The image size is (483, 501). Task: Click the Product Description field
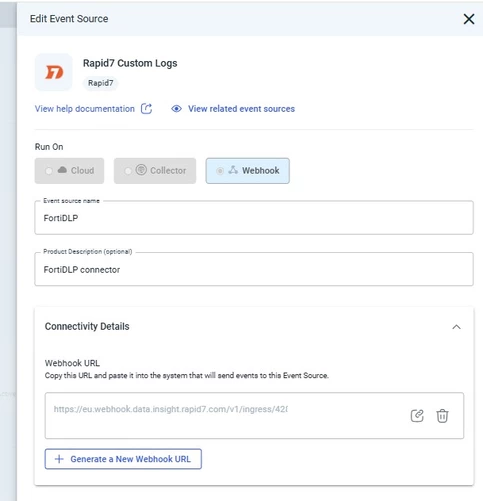[254, 269]
